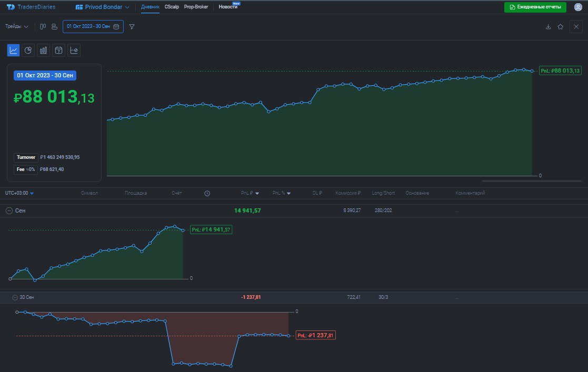
Task: Click the 280/202 Long/Short value
Action: click(383, 210)
